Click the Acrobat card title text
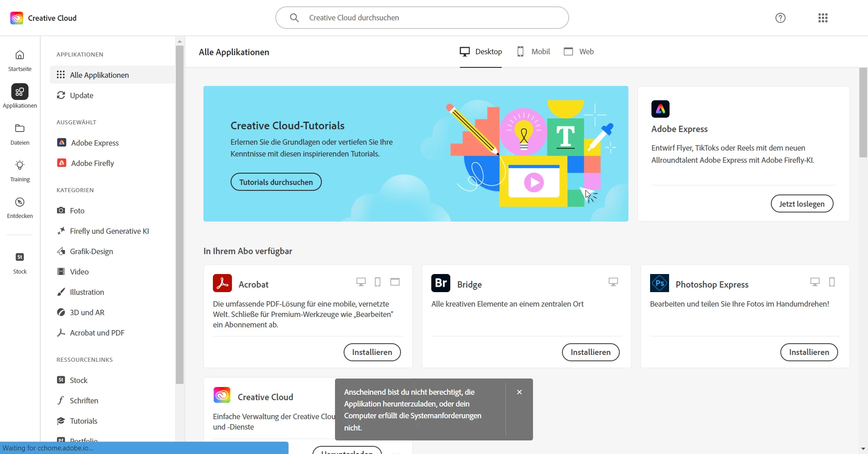 (x=254, y=284)
